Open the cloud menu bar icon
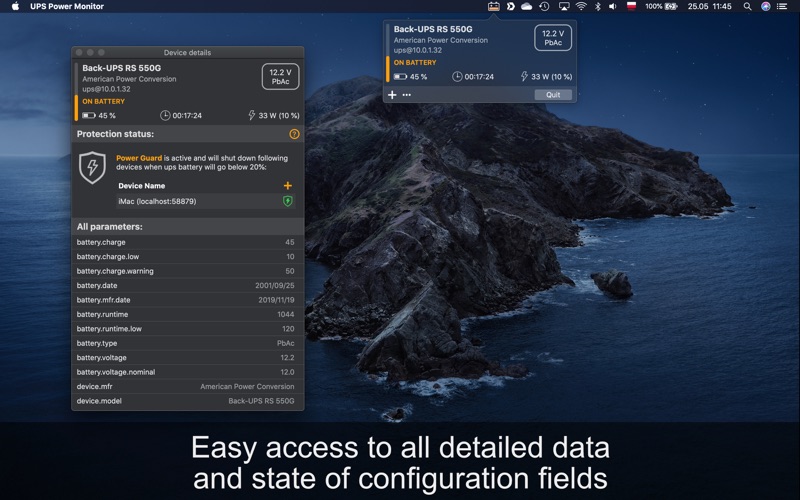Screen dimensions: 800x500 (x=527, y=7)
